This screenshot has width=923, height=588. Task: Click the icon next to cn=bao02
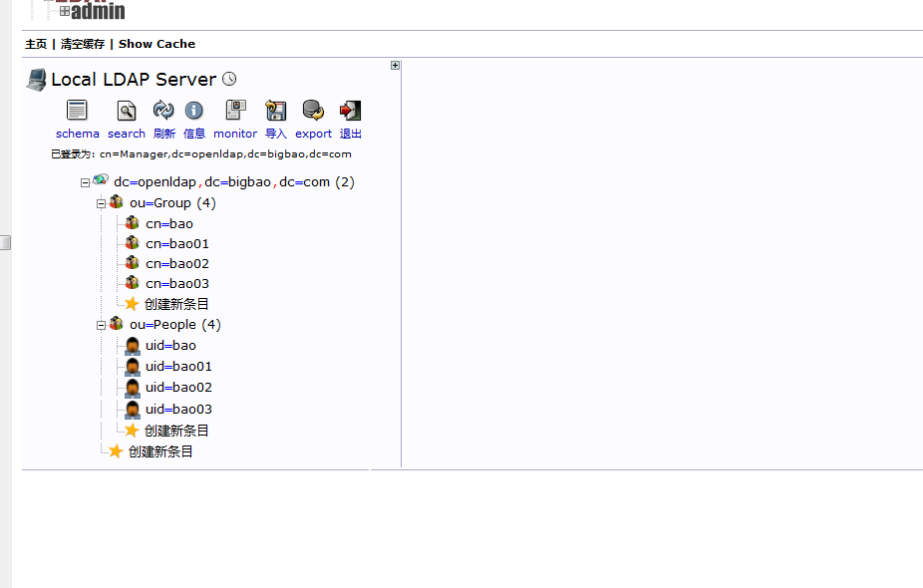click(x=133, y=262)
